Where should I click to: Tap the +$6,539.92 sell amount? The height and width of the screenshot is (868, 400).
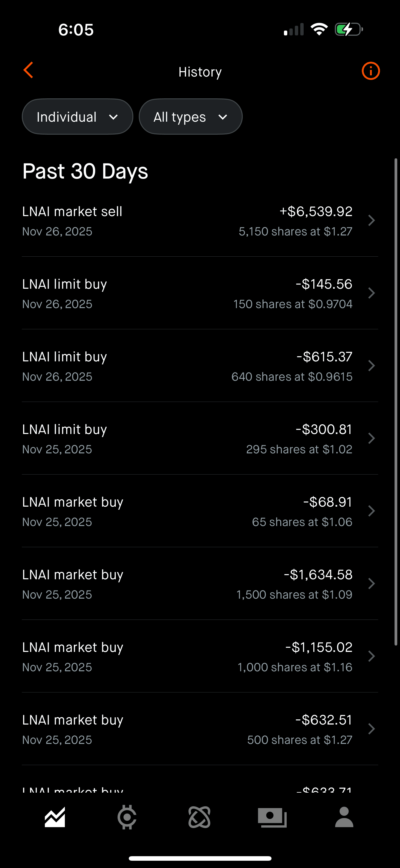click(x=316, y=212)
